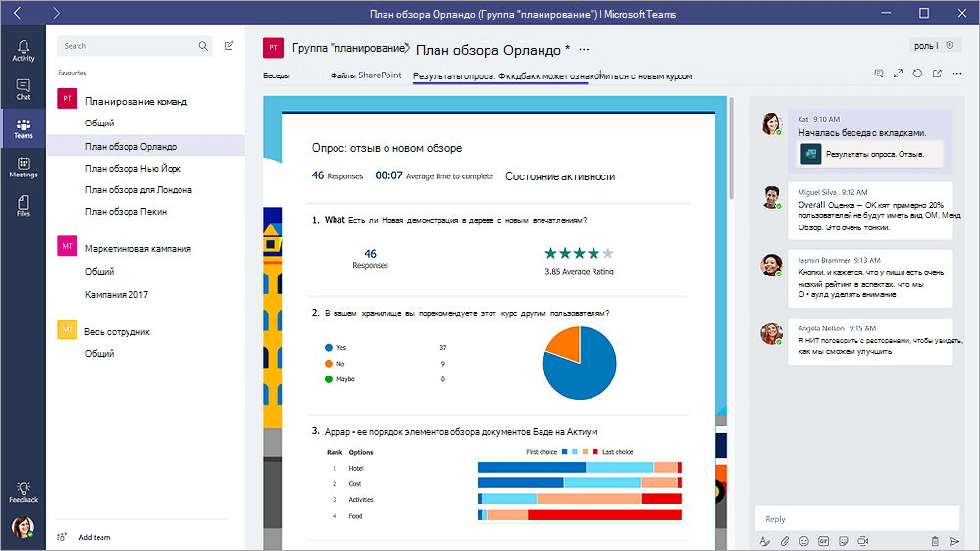Open channel options ellipsis next to План обзора Орландо

584,49
